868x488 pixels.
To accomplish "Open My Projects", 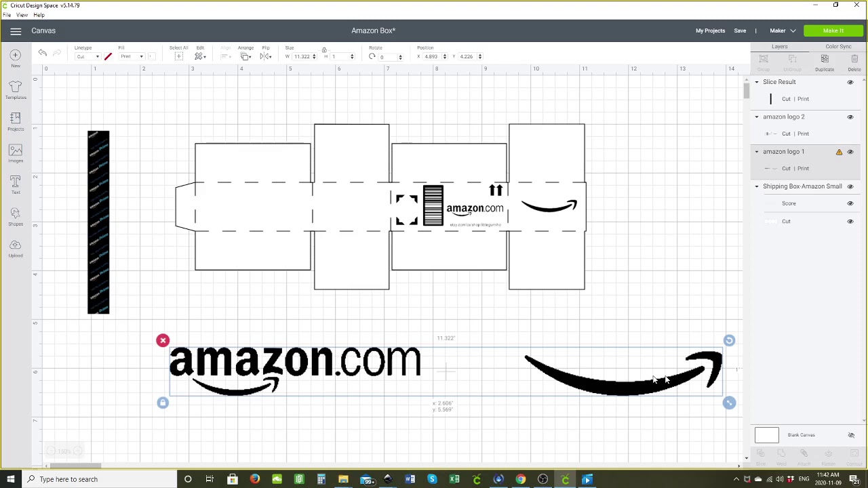I will pos(710,30).
